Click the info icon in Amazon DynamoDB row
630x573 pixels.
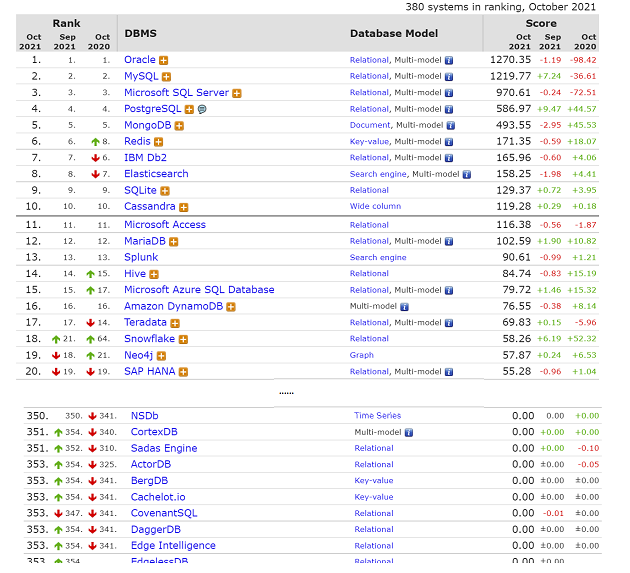click(x=404, y=307)
